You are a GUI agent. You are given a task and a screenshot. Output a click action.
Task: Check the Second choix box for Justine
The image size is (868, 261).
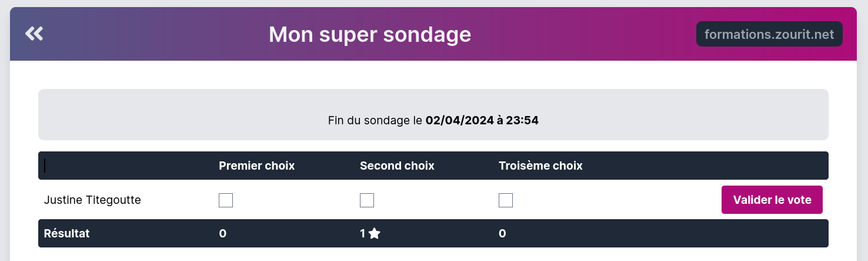pyautogui.click(x=367, y=200)
